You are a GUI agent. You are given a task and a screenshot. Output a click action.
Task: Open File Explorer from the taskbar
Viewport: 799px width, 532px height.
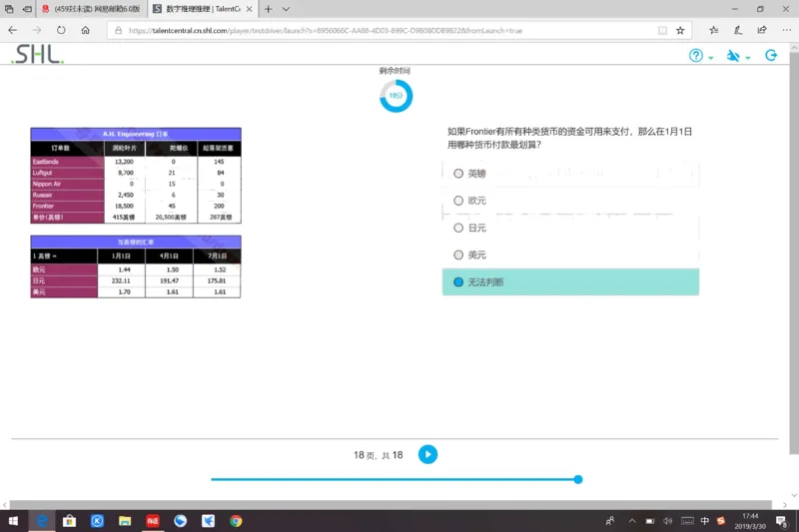pos(125,521)
